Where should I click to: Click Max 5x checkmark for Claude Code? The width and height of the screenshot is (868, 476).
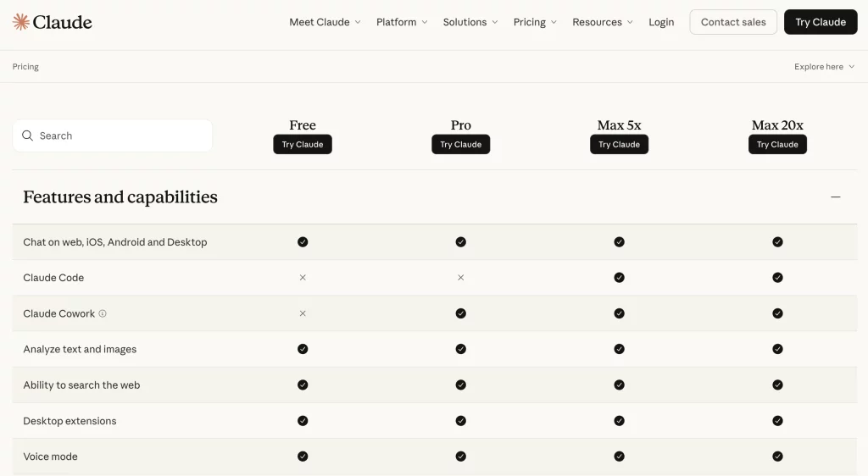tap(619, 278)
